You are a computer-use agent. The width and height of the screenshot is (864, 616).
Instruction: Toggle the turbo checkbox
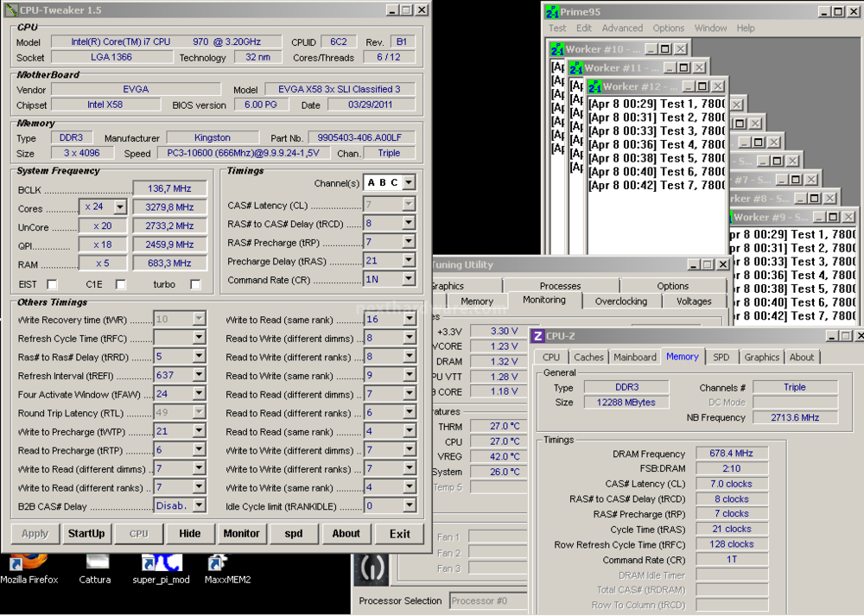click(x=195, y=284)
